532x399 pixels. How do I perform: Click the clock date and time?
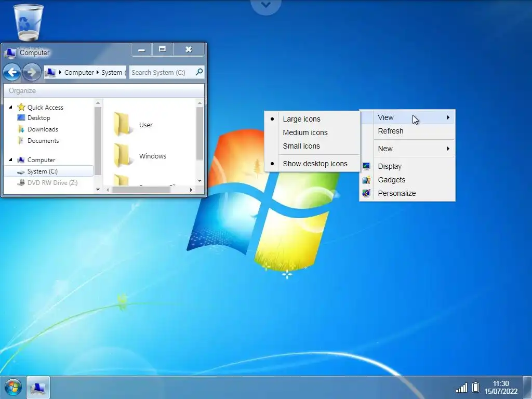point(501,387)
